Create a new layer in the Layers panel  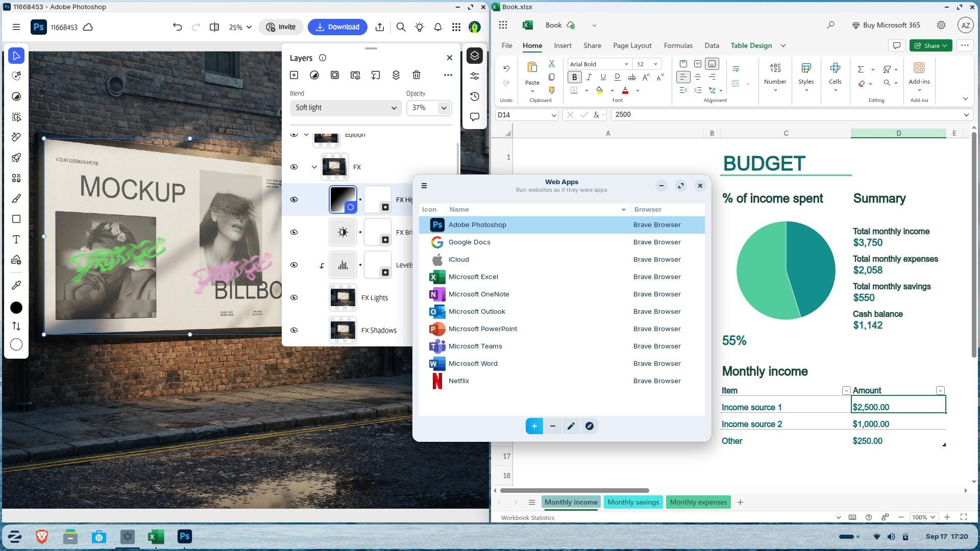[x=294, y=75]
